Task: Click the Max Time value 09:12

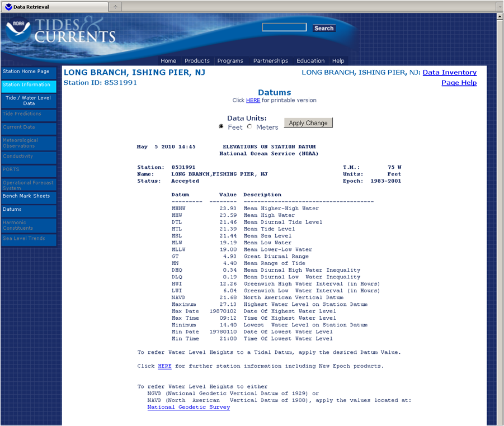Action: 228,318
